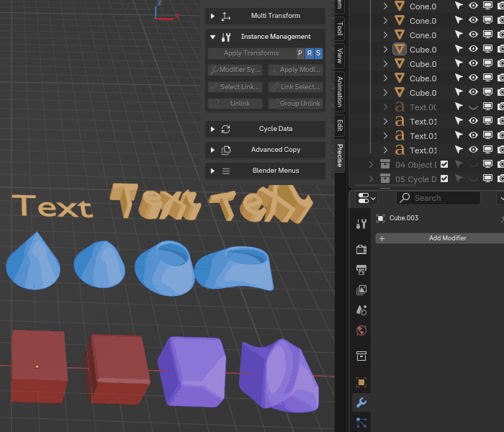This screenshot has width=504, height=432.
Task: Toggle the R rotation transform option
Action: click(x=309, y=53)
